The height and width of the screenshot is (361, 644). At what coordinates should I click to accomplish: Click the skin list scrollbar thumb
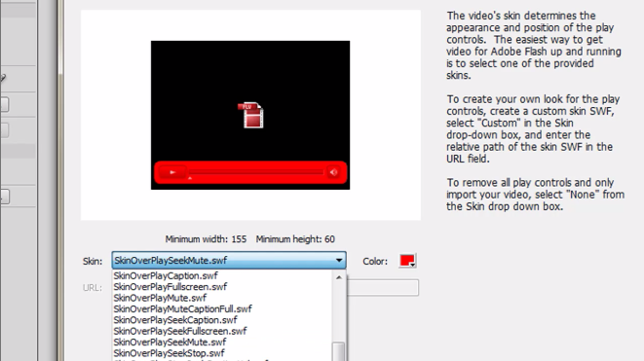[339, 351]
